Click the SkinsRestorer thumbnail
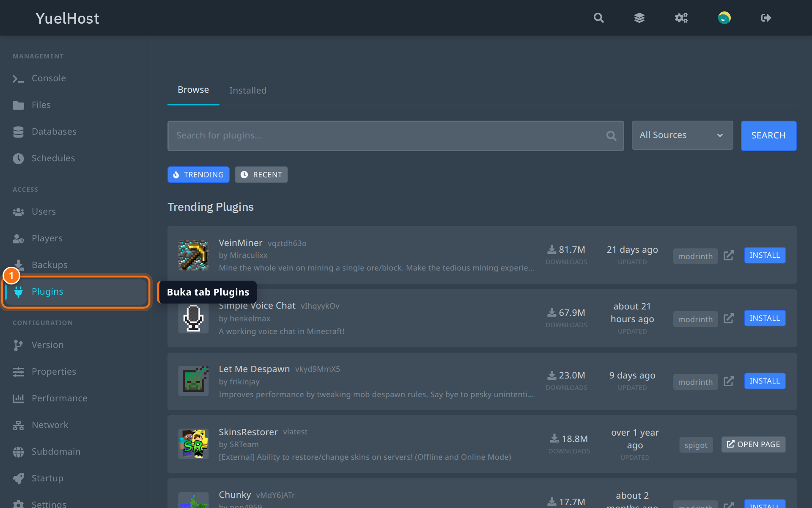Viewport: 812px width, 508px height. tap(193, 444)
